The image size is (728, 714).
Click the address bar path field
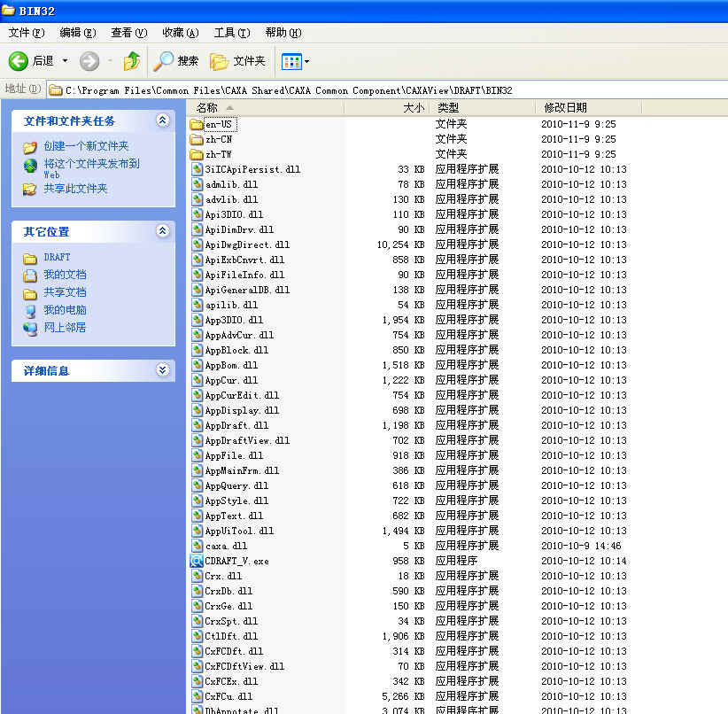(x=388, y=90)
